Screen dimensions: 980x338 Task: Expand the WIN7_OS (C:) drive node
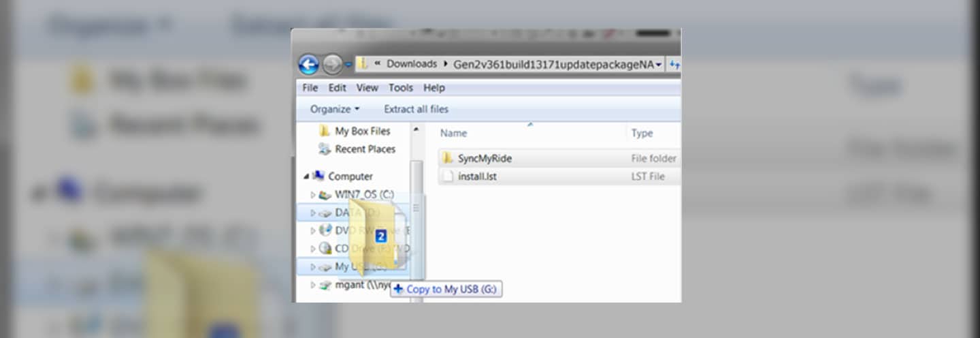point(313,195)
